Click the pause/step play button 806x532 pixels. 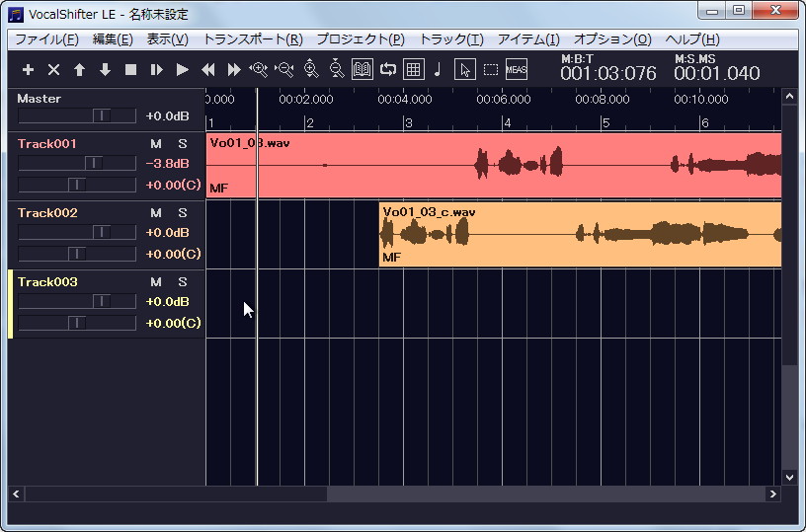coord(156,69)
